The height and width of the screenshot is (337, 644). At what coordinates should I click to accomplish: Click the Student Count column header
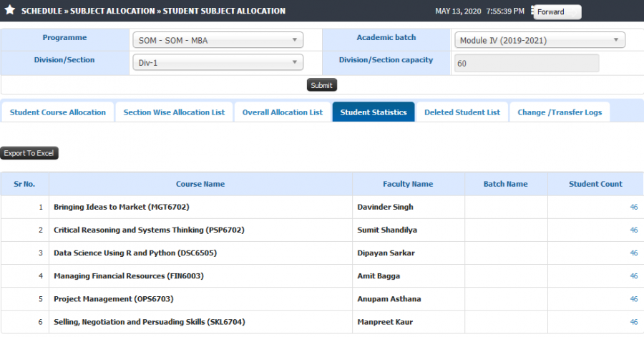click(595, 184)
